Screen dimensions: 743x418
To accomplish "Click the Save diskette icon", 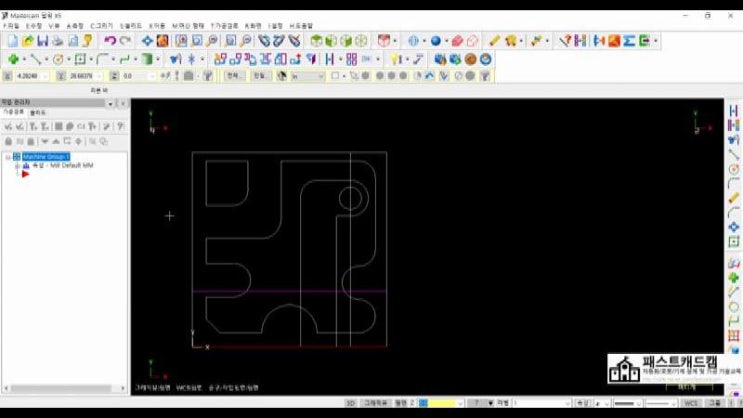I will (43, 41).
